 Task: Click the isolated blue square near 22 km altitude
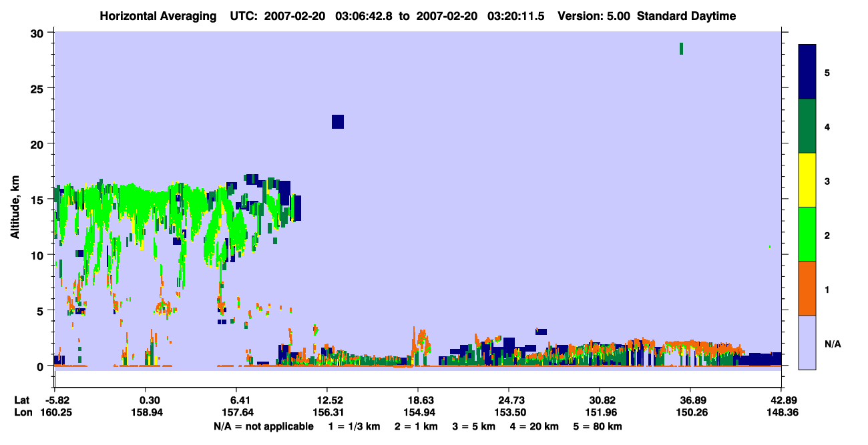click(338, 121)
